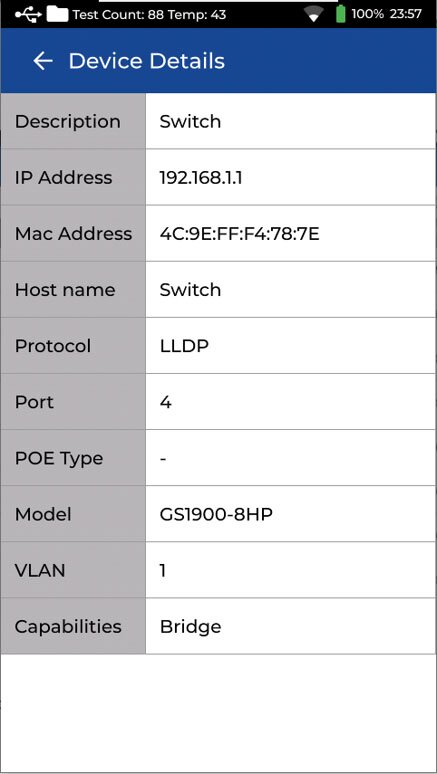This screenshot has width=437, height=774.
Task: Tap the Wi-Fi signal icon
Action: coord(313,15)
